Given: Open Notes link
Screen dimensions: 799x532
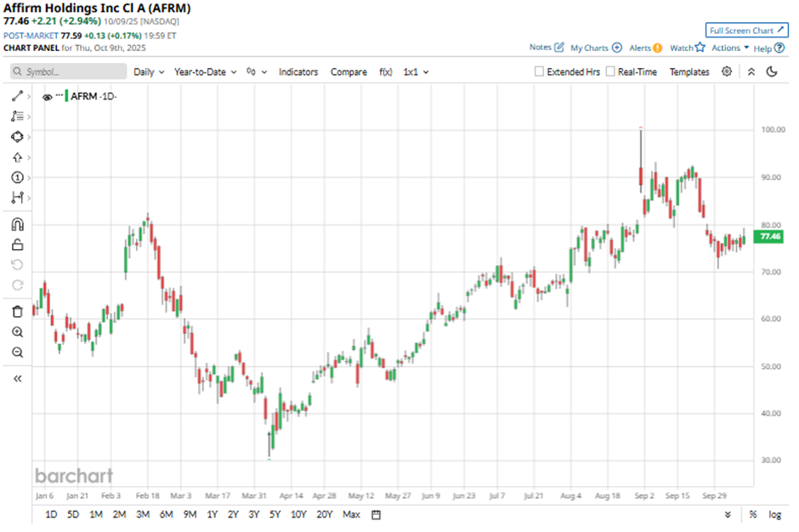Looking at the screenshot, I should (x=547, y=47).
